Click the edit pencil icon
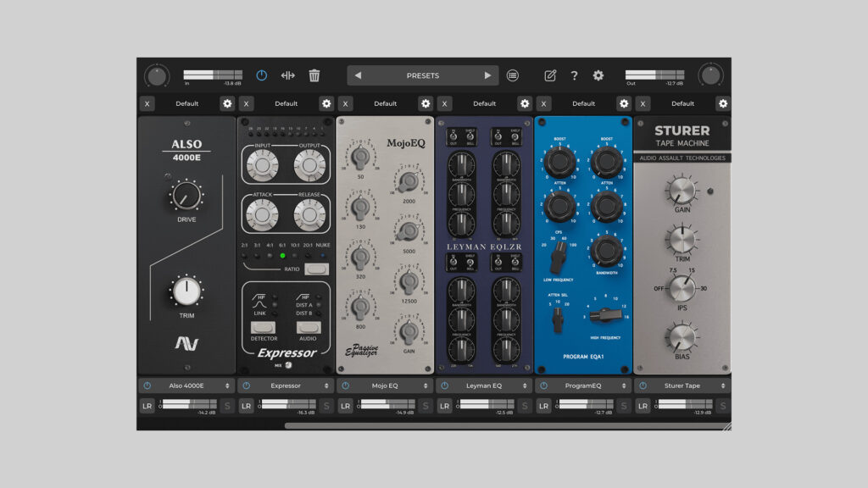Viewport: 868px width, 488px height. pos(549,75)
